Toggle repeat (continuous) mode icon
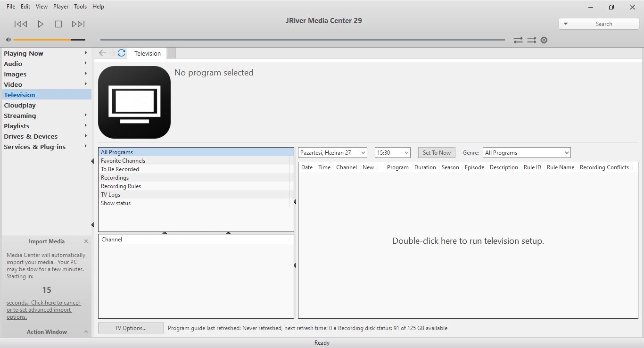This screenshot has width=644, height=348. pyautogui.click(x=518, y=40)
